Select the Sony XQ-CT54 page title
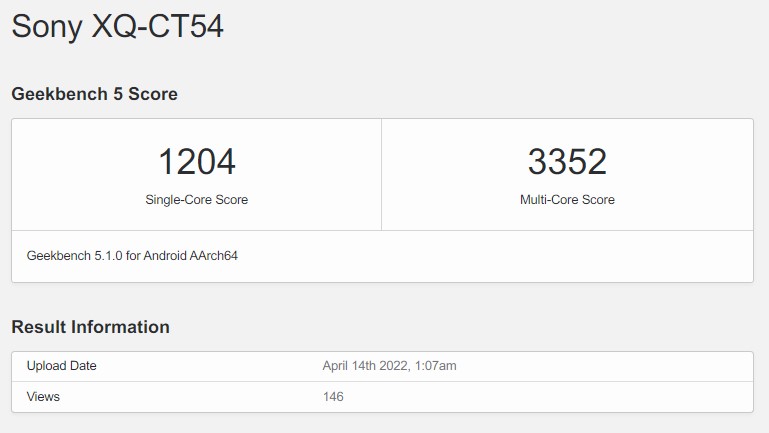This screenshot has width=769, height=433. click(118, 27)
